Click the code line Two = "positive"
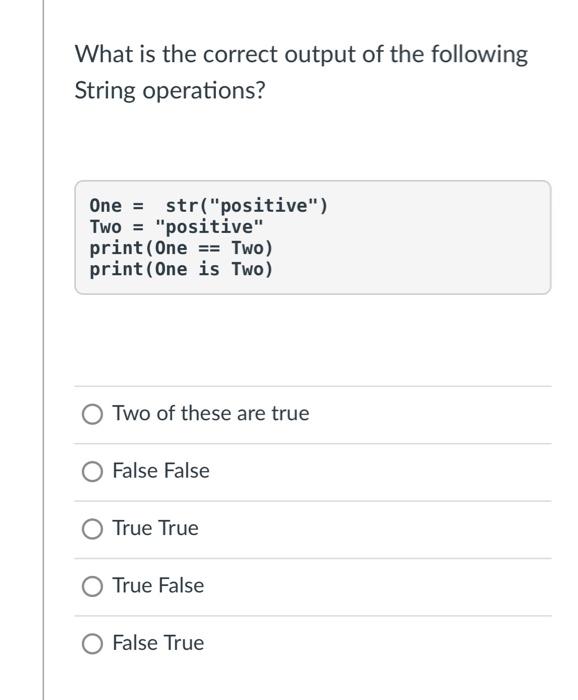This screenshot has height=700, width=578. tap(176, 227)
